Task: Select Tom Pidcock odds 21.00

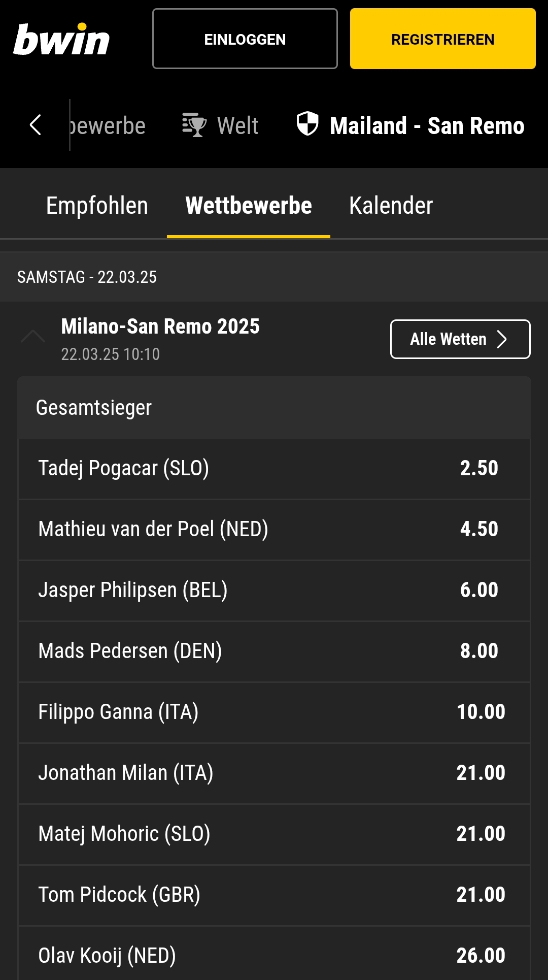Action: (481, 895)
